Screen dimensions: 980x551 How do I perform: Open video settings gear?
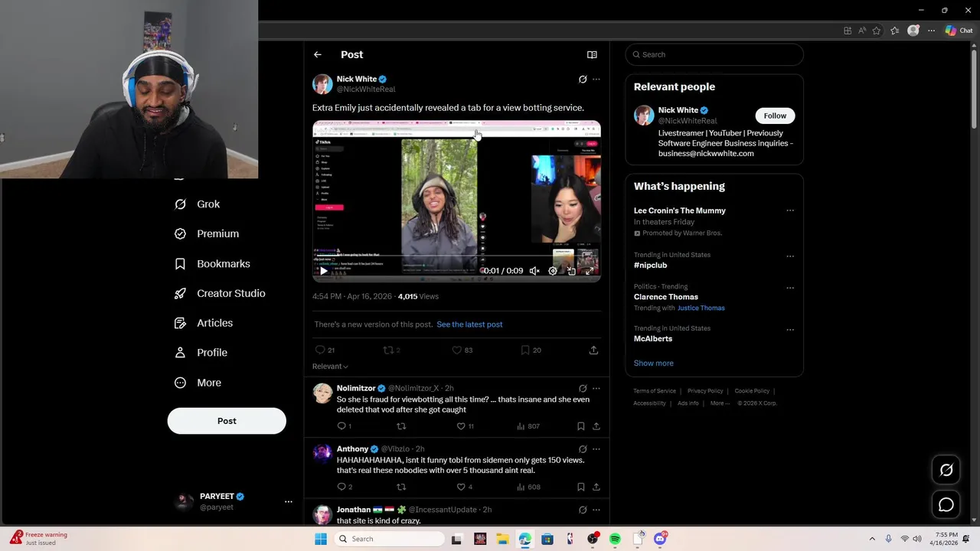pyautogui.click(x=553, y=271)
